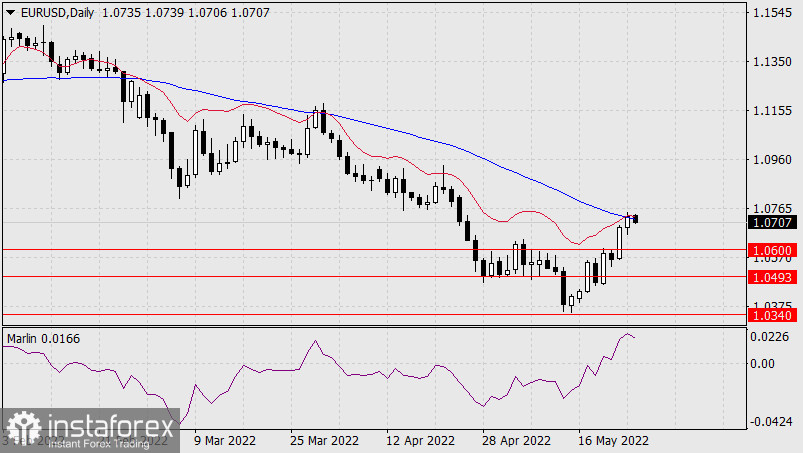Click the 1.1545 price scale value

pos(773,13)
